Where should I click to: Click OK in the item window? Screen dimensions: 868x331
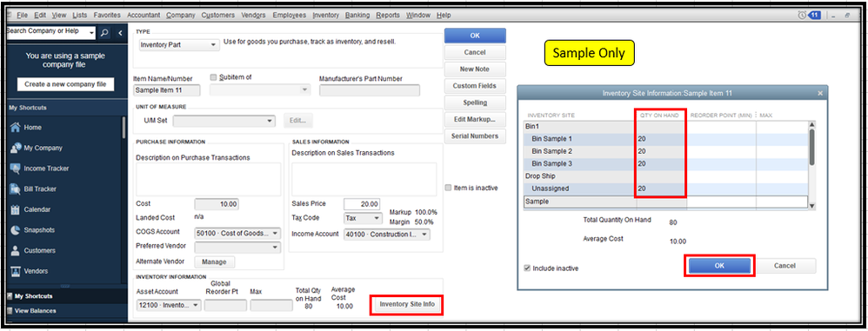tap(475, 36)
